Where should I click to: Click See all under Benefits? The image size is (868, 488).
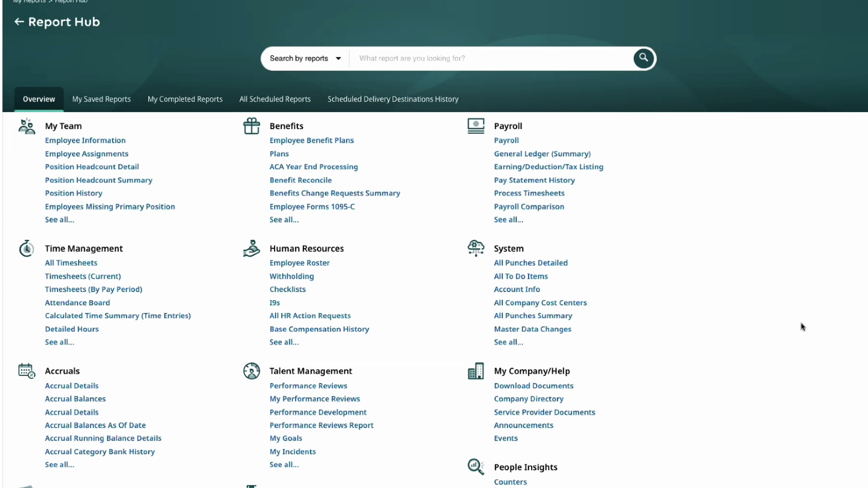click(x=284, y=220)
